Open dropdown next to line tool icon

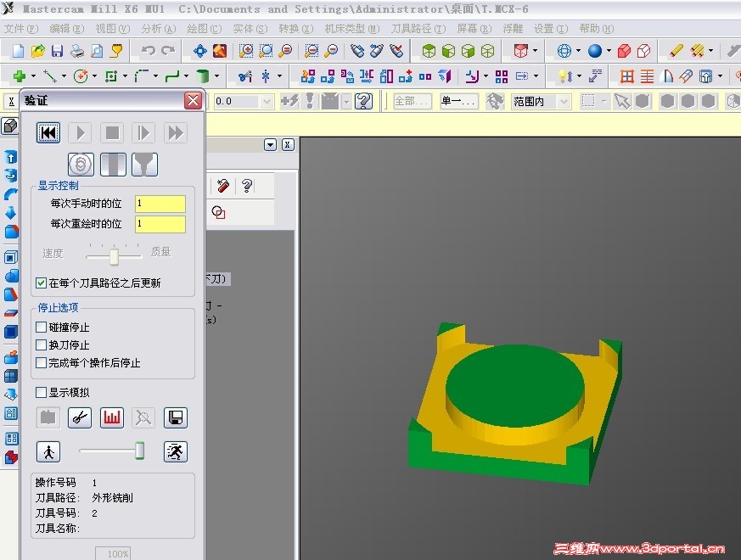tap(64, 76)
